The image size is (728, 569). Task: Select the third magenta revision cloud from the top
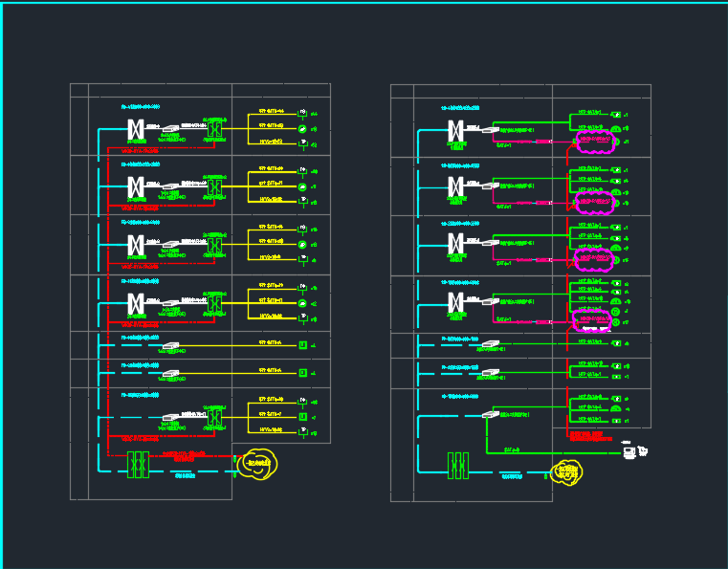594,260
